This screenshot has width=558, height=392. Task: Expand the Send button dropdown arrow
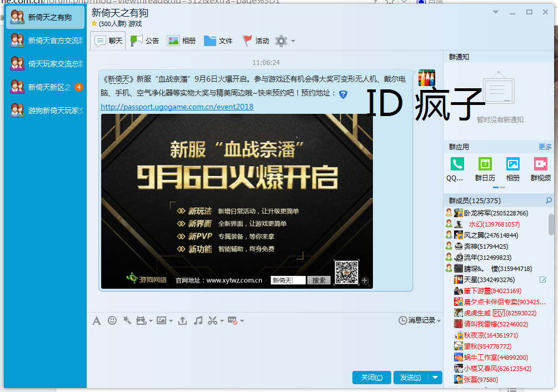point(435,377)
